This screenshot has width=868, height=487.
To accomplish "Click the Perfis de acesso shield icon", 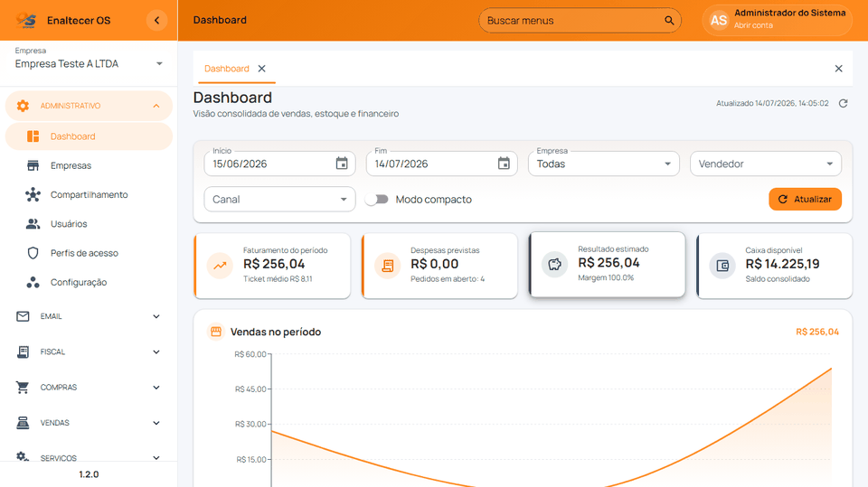I will pos(33,253).
